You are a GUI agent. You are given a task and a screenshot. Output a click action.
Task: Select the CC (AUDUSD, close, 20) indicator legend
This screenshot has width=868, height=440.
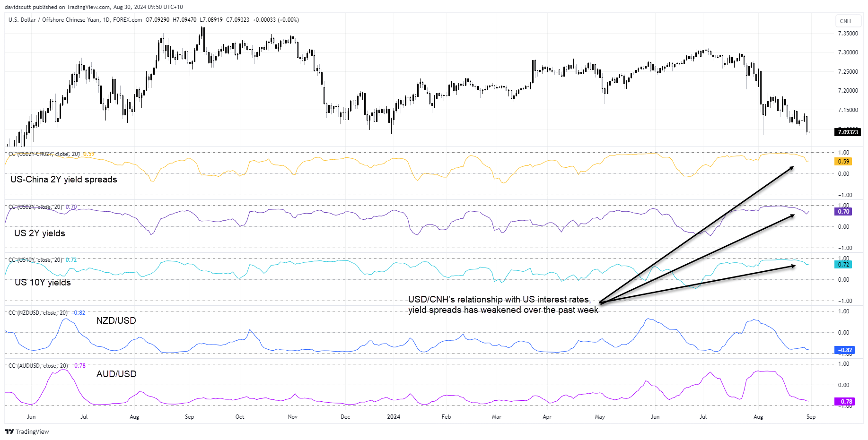(x=38, y=366)
